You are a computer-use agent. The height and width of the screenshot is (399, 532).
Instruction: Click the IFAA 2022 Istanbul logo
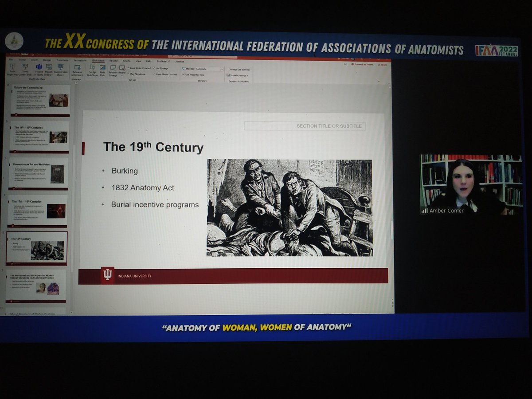496,50
